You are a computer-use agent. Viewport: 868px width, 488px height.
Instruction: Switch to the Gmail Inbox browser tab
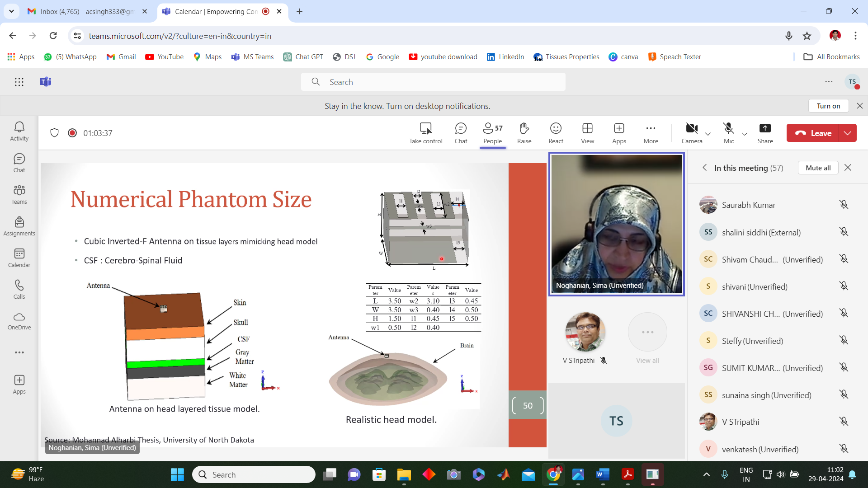pyautogui.click(x=87, y=11)
